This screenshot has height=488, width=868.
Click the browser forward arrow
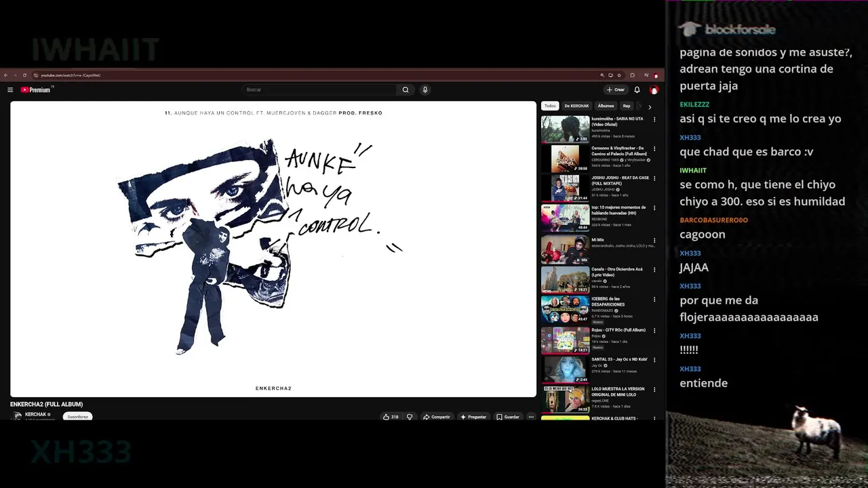tap(15, 75)
